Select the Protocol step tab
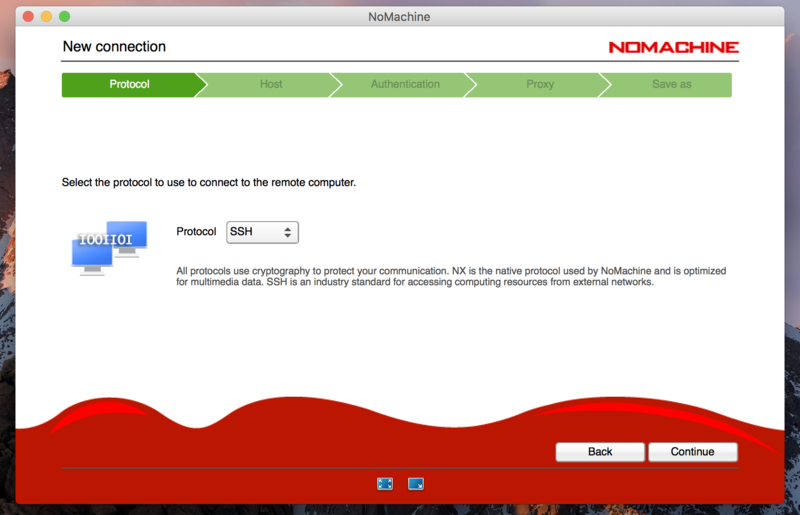 click(129, 84)
